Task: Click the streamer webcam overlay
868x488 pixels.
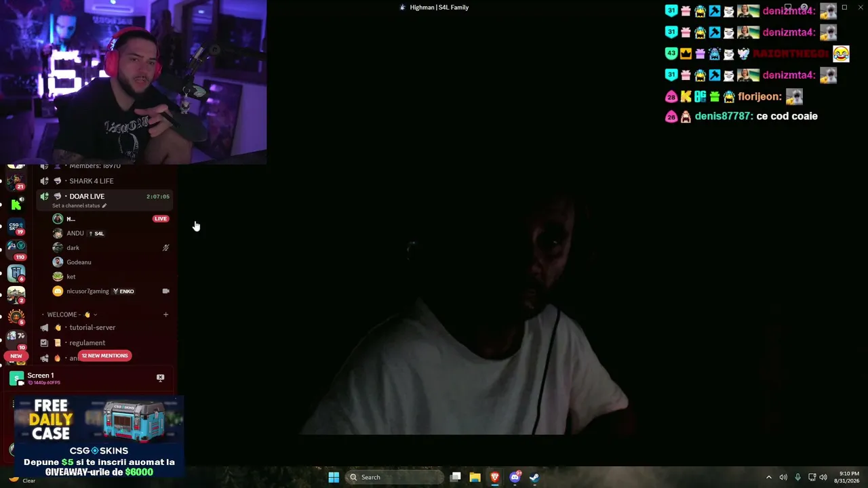Action: (x=133, y=82)
